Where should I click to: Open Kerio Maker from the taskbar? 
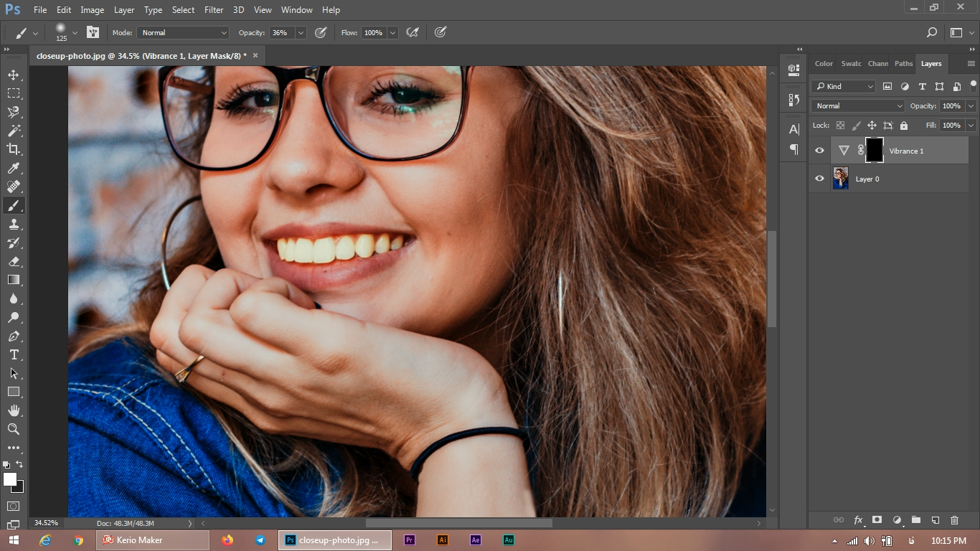153,540
